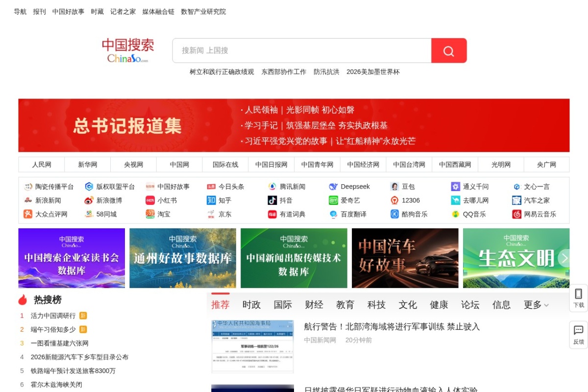Viewport: 588px width, 392px height.
Task: Click the 新华网 site link
Action: tap(88, 165)
